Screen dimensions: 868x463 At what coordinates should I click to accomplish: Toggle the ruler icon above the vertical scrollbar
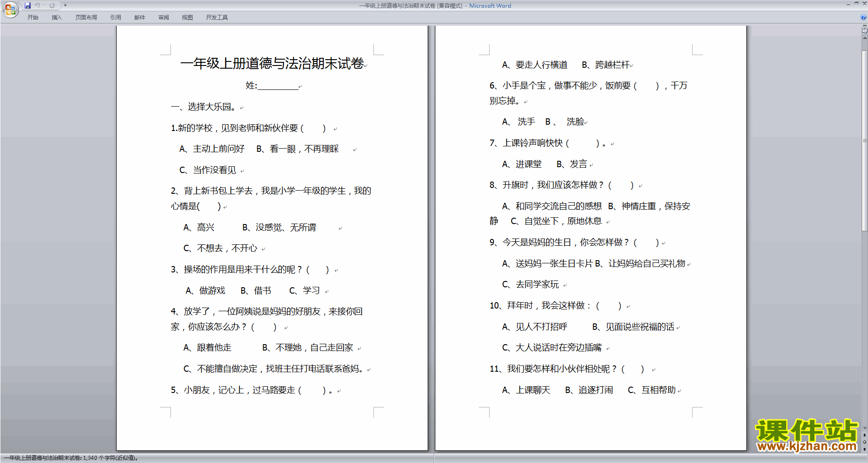tap(864, 31)
